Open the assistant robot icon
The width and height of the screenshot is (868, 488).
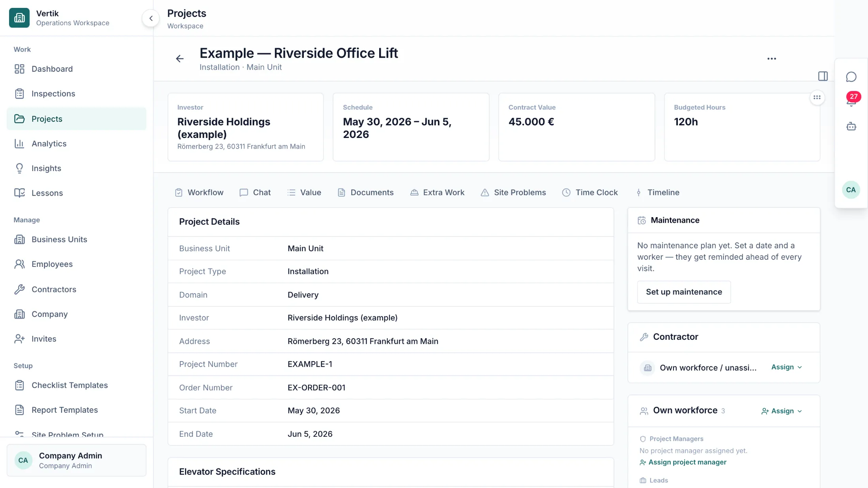[x=851, y=127]
